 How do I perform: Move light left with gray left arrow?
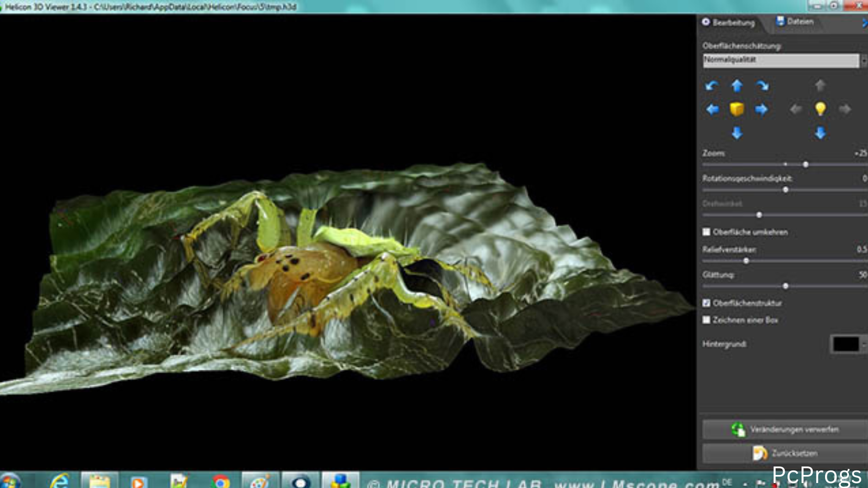click(x=796, y=110)
